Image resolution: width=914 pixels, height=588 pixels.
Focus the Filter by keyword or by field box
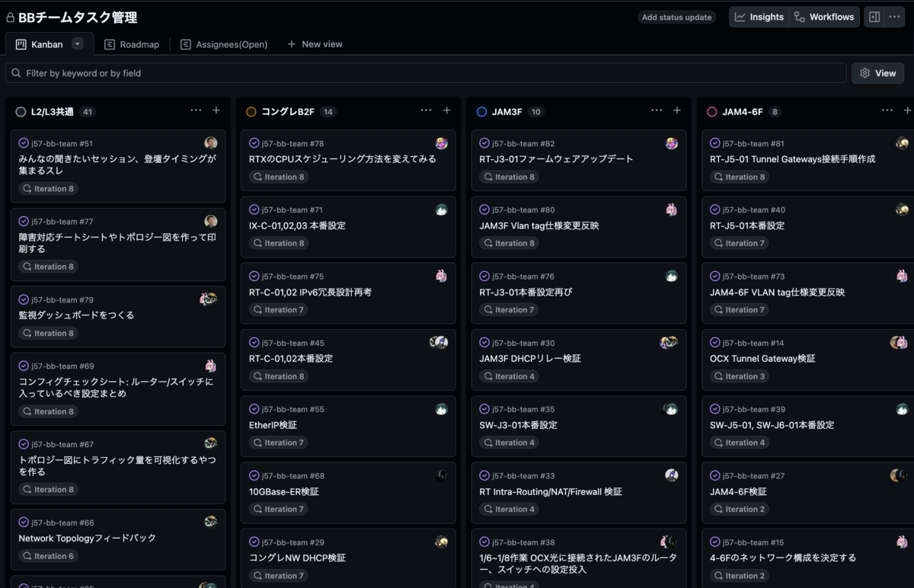click(x=426, y=73)
